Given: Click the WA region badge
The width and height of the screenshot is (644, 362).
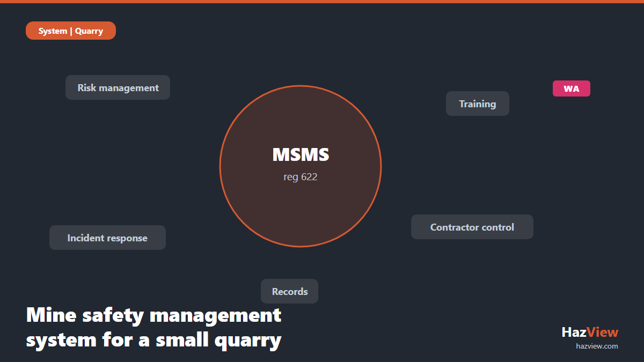Looking at the screenshot, I should click(572, 88).
